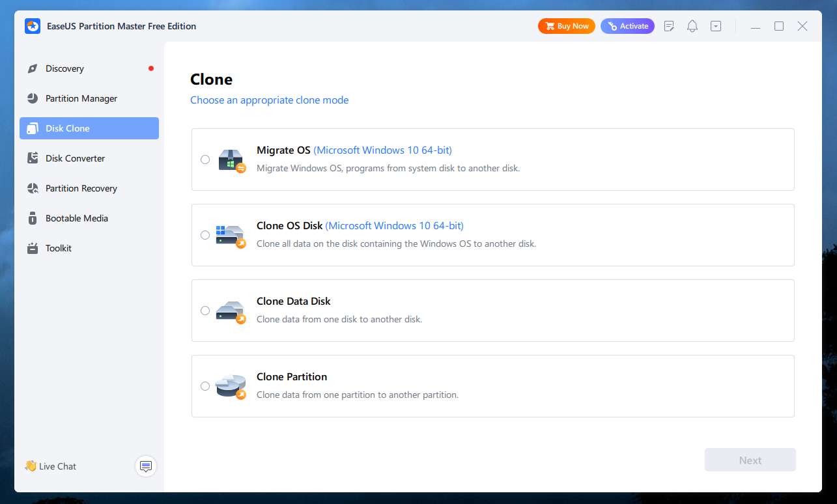Open the title bar dropdown menu icon

716,26
